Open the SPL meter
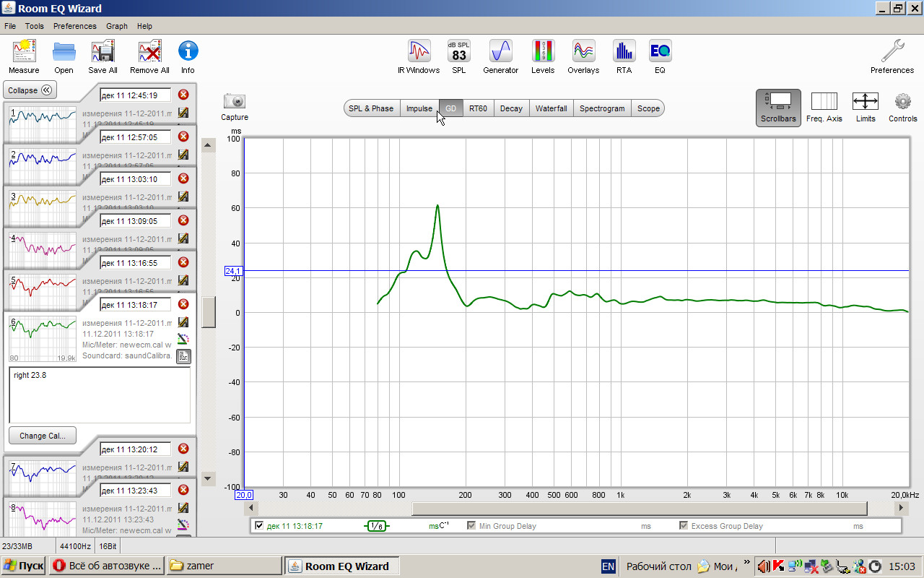The image size is (924, 578). coord(459,53)
